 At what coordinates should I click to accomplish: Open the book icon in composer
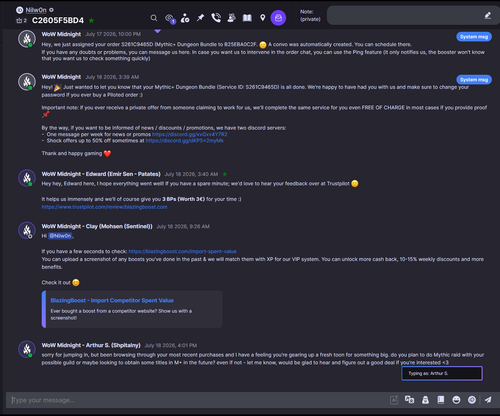[441, 400]
